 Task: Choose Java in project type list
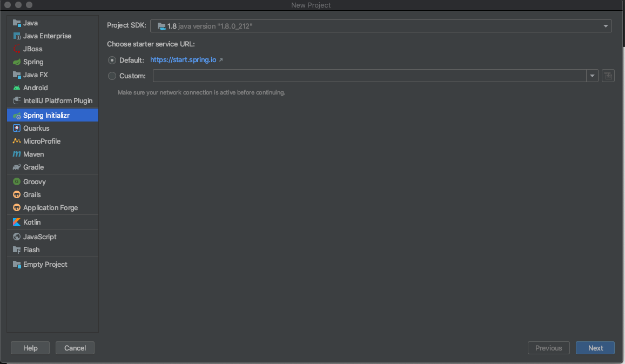click(52, 23)
